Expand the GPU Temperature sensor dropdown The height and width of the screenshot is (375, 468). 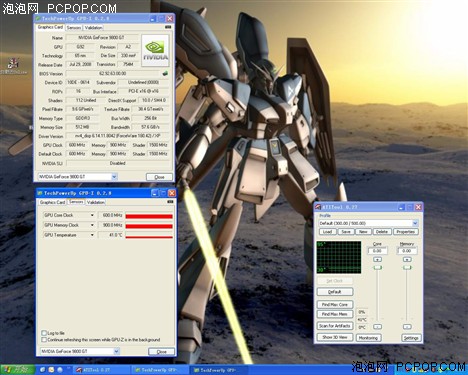[92, 235]
